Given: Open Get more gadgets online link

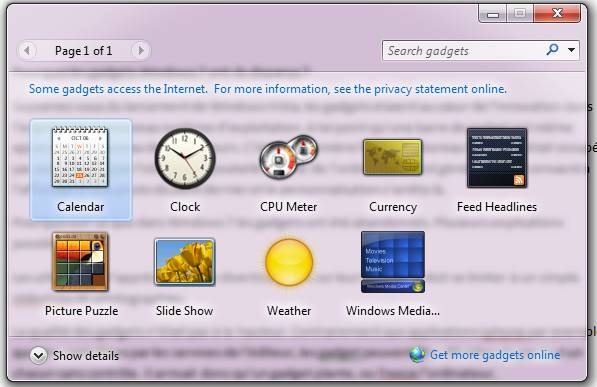Looking at the screenshot, I should [495, 355].
